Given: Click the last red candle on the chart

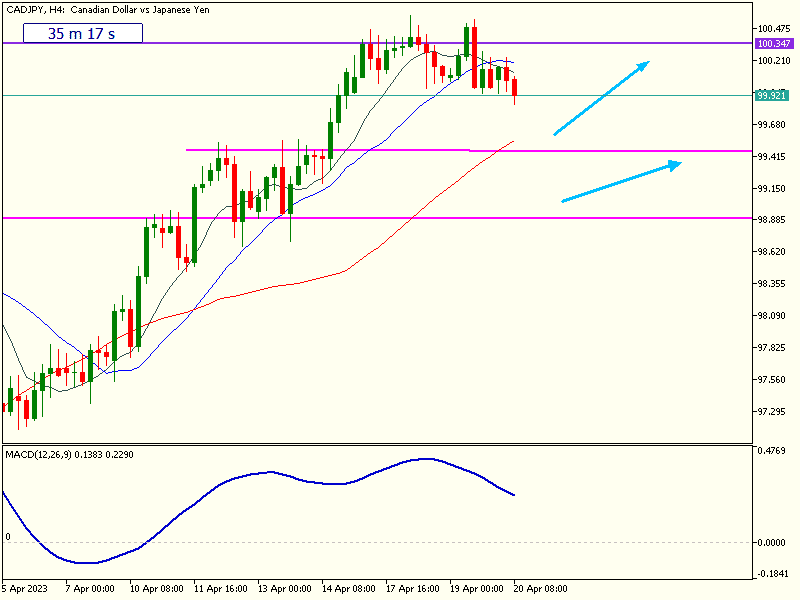Looking at the screenshot, I should 515,89.
